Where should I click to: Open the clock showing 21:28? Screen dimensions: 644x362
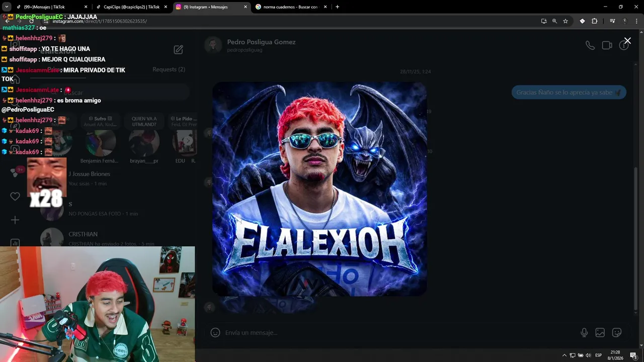615,355
